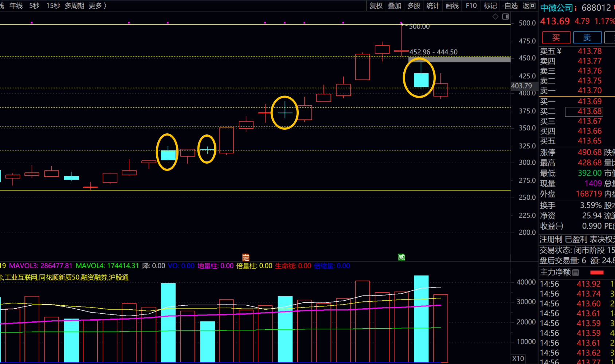Click the list icon beside 主力净额

pos(576,273)
